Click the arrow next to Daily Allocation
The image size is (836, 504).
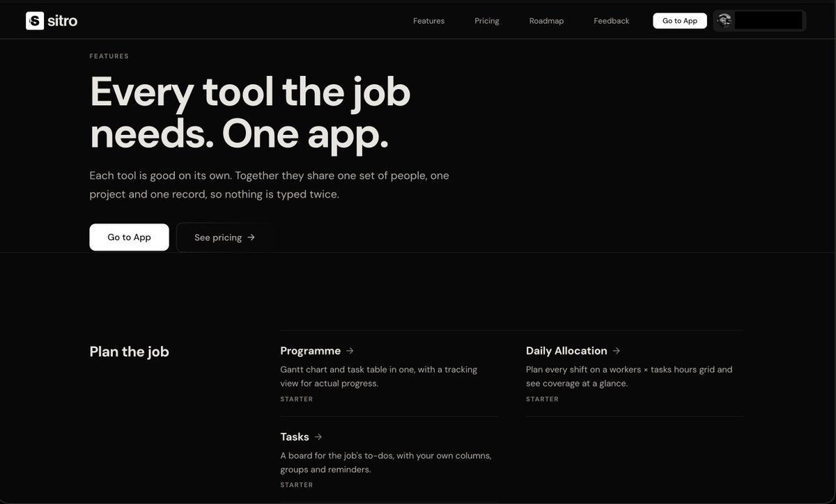click(616, 351)
